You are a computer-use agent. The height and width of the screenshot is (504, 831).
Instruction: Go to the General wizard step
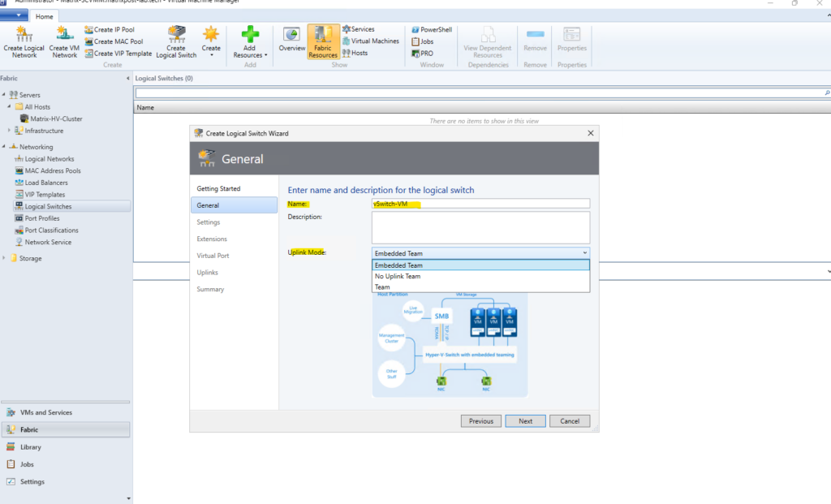tap(234, 205)
